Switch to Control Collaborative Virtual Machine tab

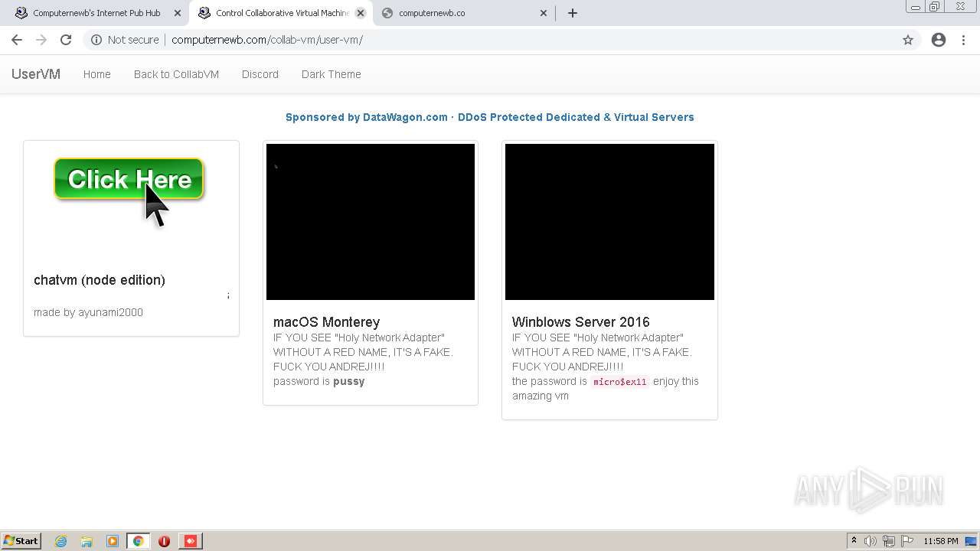coord(282,13)
